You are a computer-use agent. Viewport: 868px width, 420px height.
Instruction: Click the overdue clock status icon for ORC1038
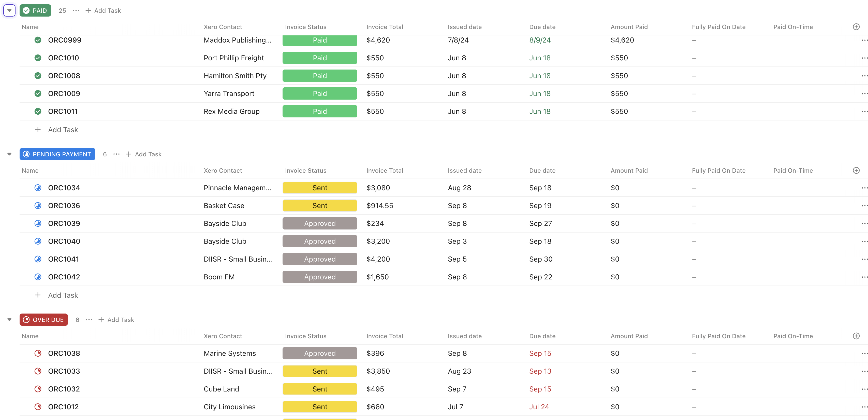38,353
